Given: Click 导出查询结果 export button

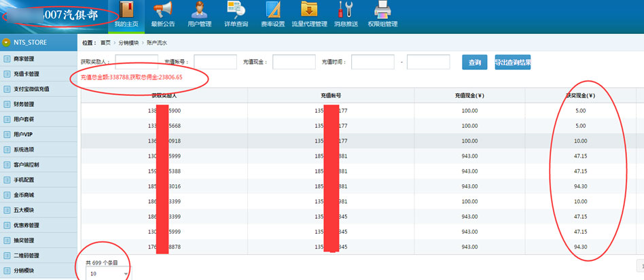Looking at the screenshot, I should tap(513, 63).
